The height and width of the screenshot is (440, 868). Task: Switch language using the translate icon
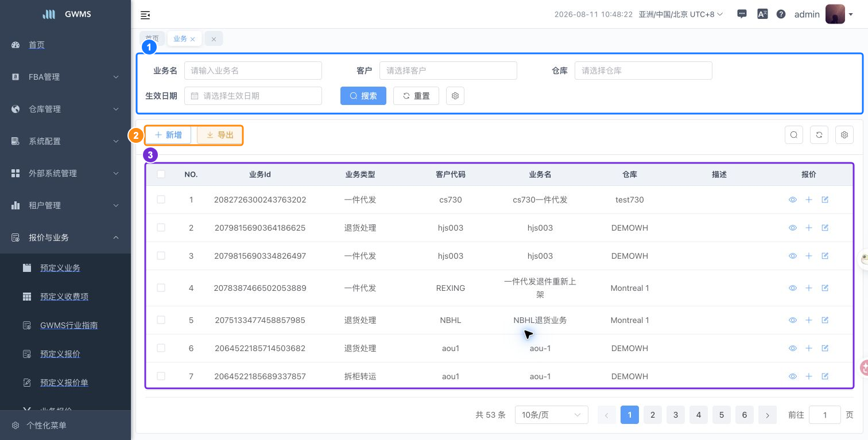[x=762, y=14]
